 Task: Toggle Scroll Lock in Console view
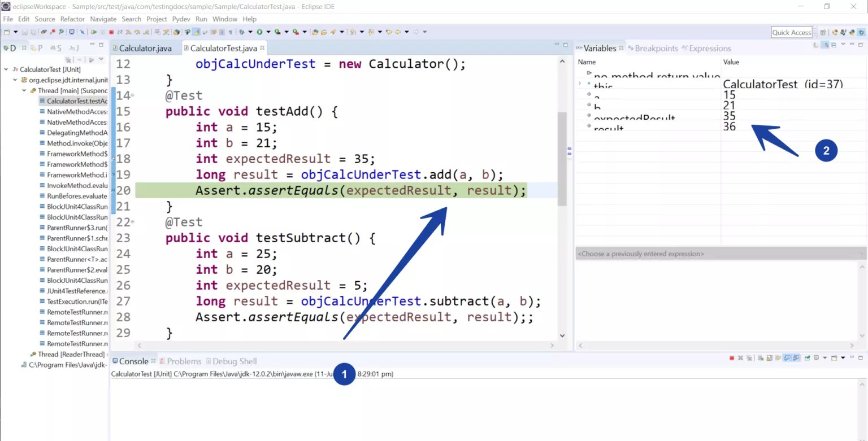click(x=769, y=359)
